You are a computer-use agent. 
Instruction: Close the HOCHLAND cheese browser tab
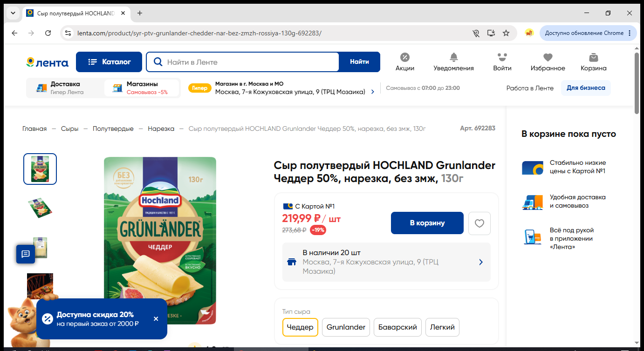point(123,13)
